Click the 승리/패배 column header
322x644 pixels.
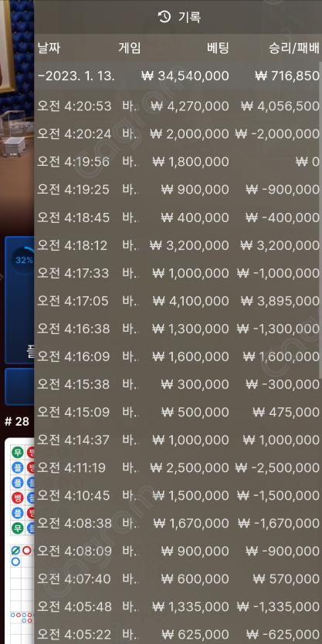point(293,48)
